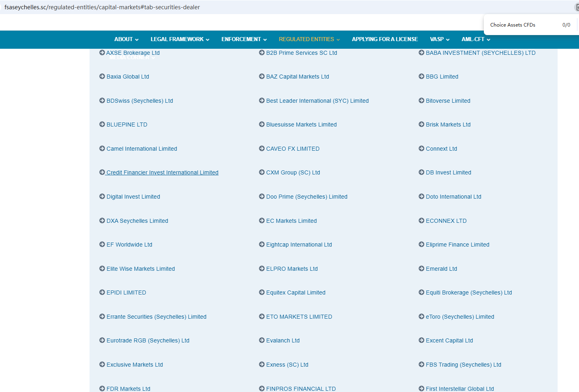The height and width of the screenshot is (392, 579).
Task: Select Elite Wise Markets Limited
Action: [141, 269]
